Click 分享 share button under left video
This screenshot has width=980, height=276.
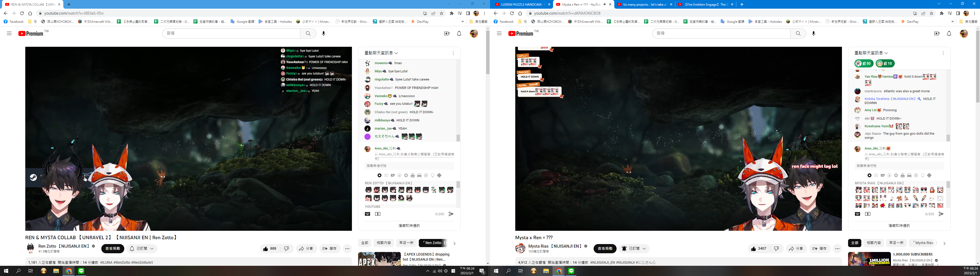pos(306,249)
